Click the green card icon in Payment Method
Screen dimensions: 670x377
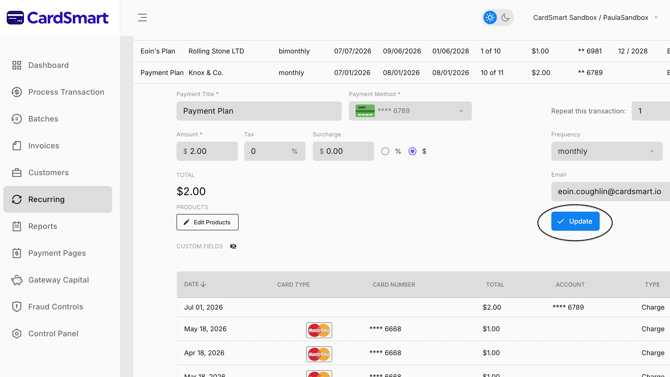point(365,111)
